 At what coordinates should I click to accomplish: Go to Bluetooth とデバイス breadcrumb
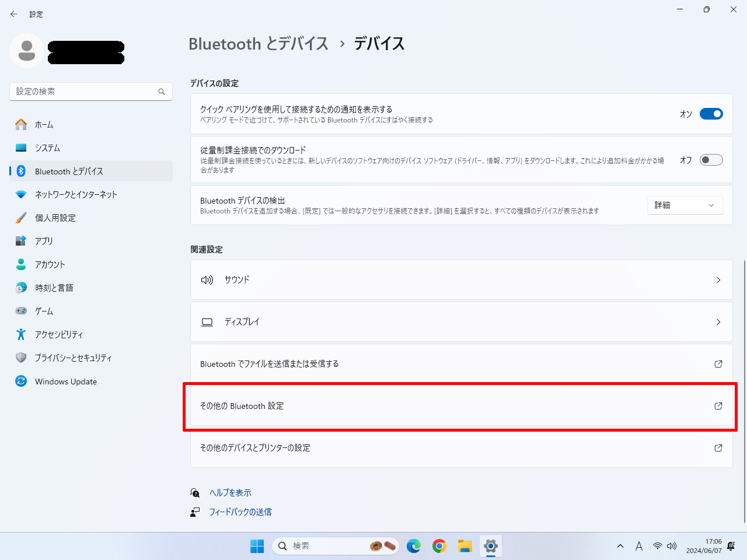259,44
